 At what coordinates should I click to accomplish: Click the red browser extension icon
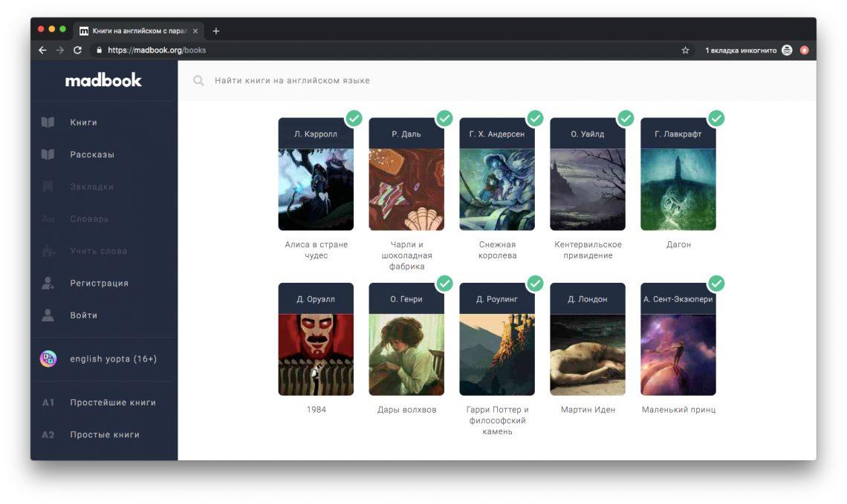pyautogui.click(x=805, y=50)
